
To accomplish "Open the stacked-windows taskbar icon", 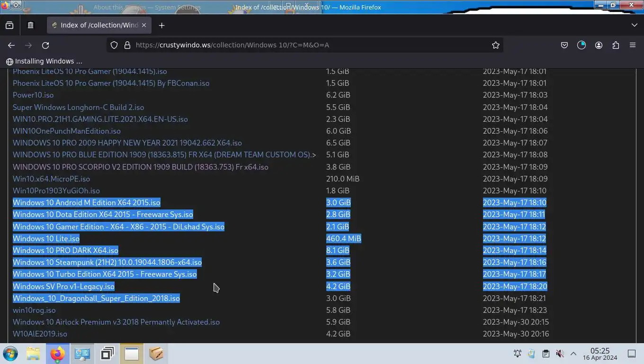I will tap(107, 354).
